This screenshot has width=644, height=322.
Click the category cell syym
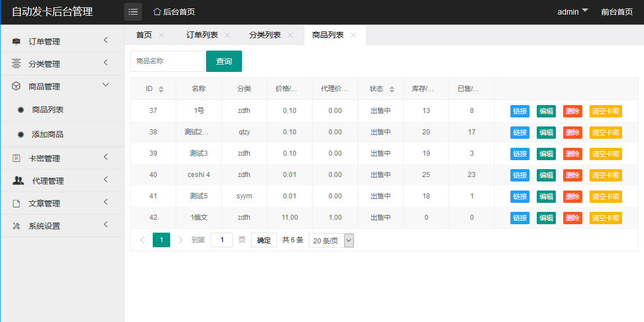click(244, 196)
